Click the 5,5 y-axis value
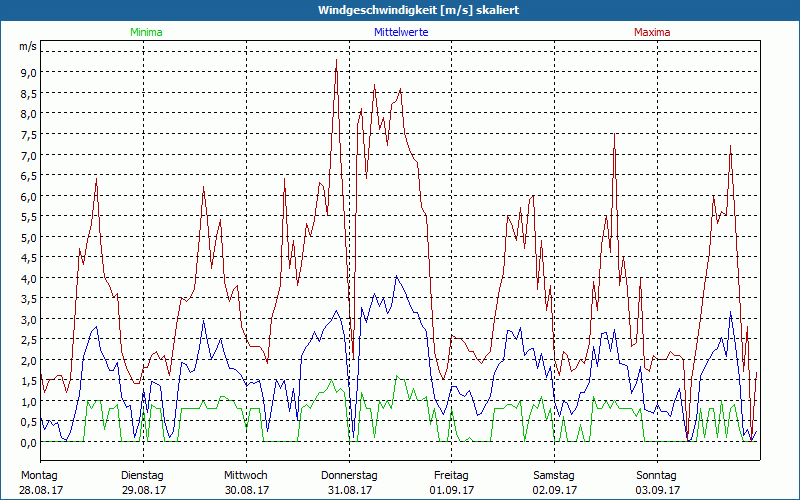800x500 pixels. click(29, 217)
